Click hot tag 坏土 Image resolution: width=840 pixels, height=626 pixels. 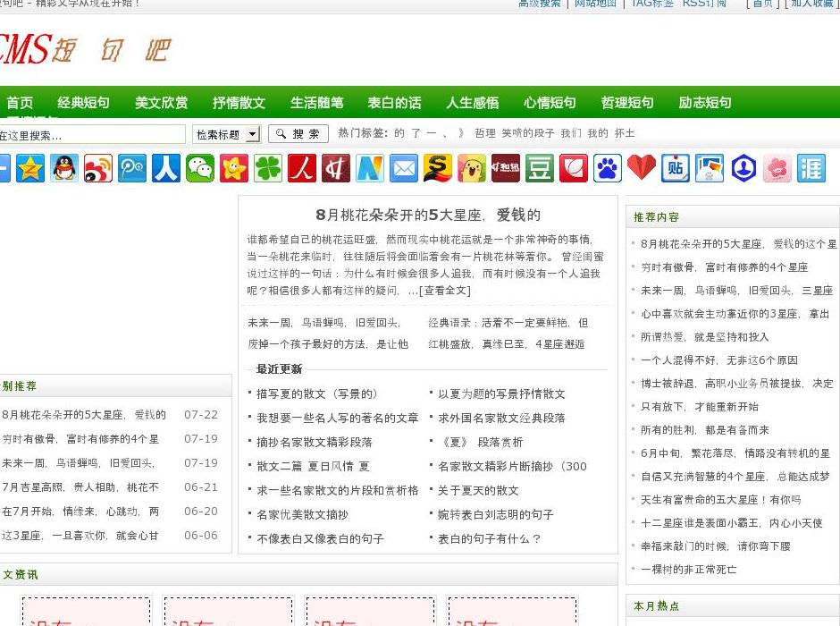coord(625,133)
